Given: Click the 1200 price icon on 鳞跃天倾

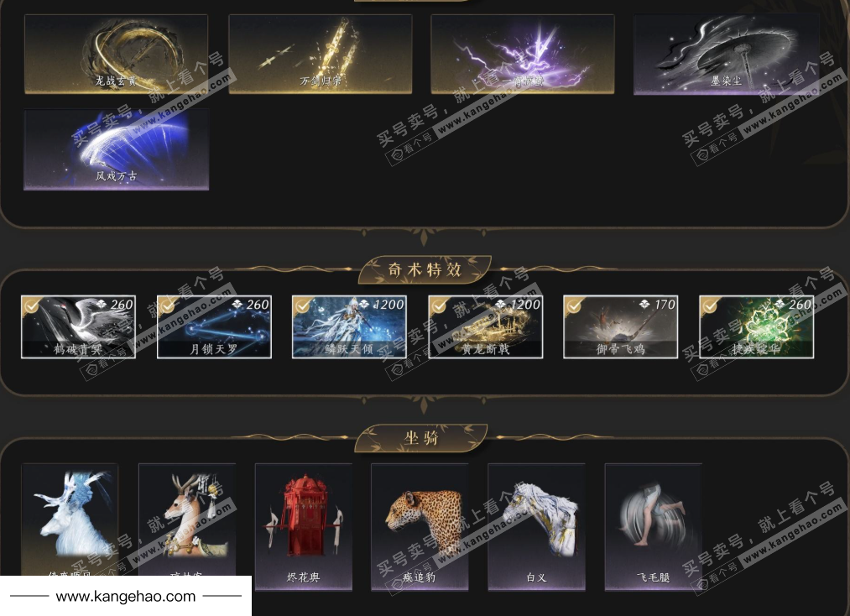Looking at the screenshot, I should click(363, 304).
